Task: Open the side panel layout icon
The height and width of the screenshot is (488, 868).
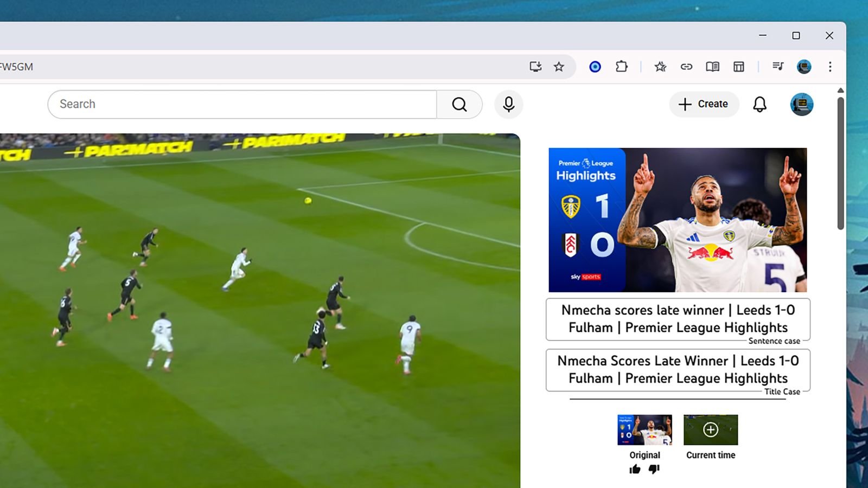Action: pos(738,67)
